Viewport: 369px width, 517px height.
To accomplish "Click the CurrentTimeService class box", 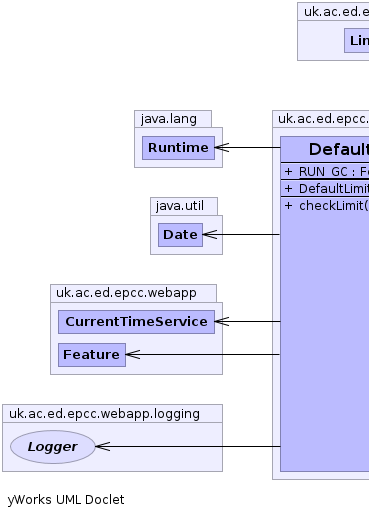I will [x=136, y=322].
